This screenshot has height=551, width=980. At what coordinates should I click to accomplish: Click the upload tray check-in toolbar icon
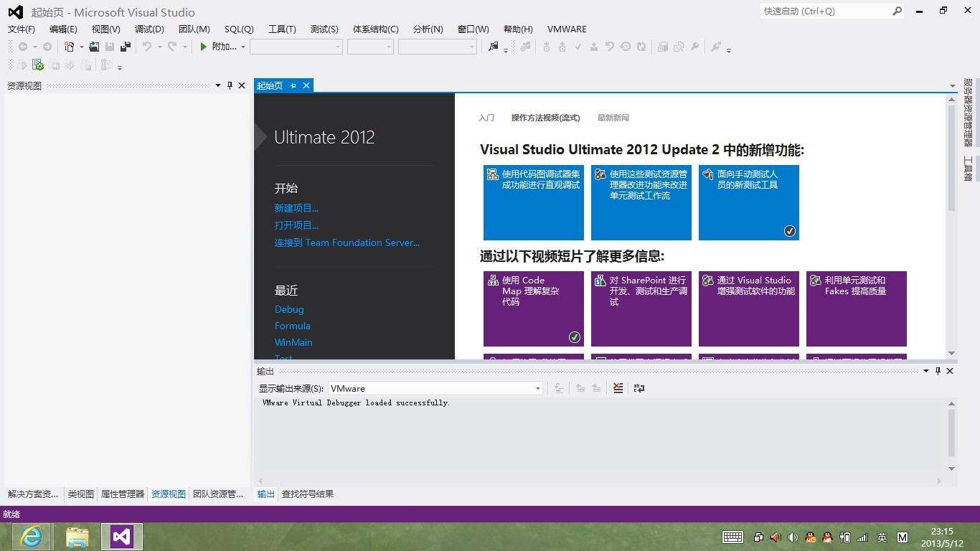594,47
